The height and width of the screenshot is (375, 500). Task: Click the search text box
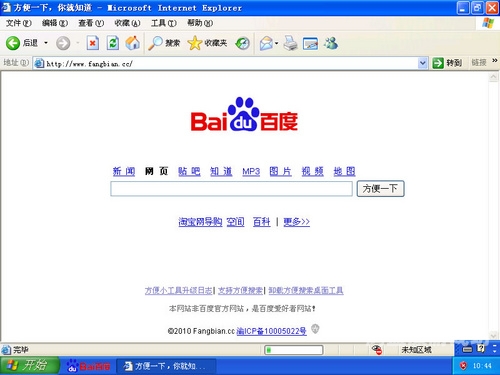pos(231,189)
